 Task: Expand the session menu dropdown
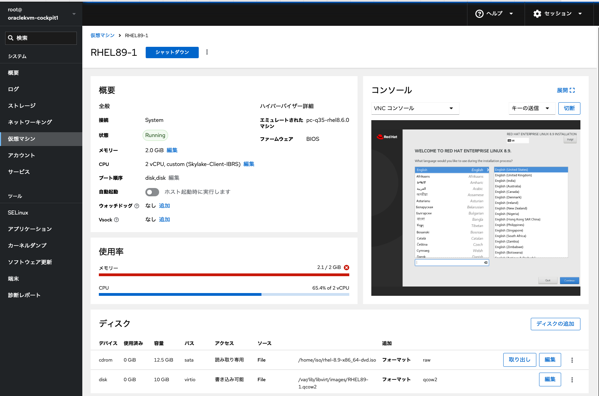pyautogui.click(x=558, y=14)
